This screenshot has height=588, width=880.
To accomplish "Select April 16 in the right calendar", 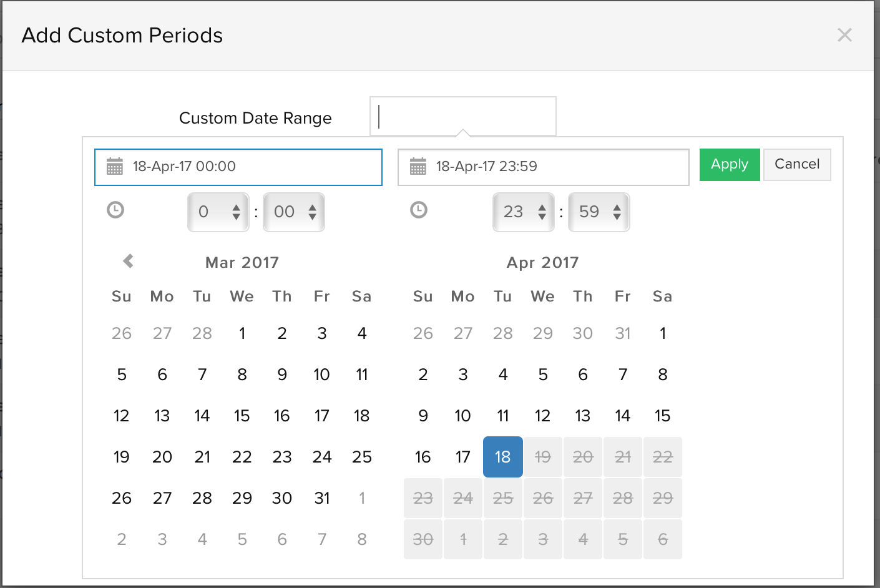I will (x=423, y=456).
